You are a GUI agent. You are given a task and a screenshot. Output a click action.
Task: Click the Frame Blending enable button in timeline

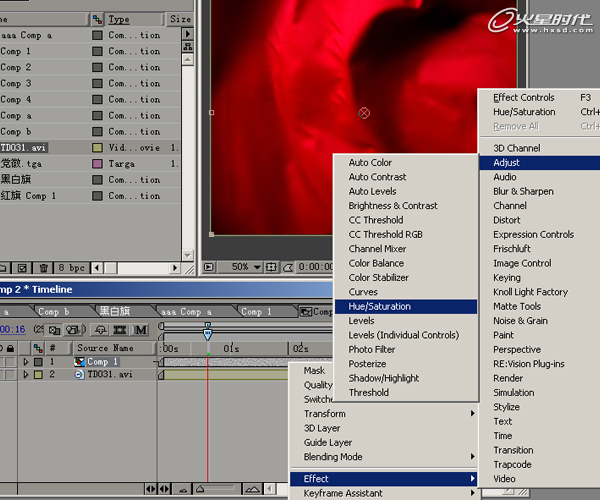pos(121,329)
